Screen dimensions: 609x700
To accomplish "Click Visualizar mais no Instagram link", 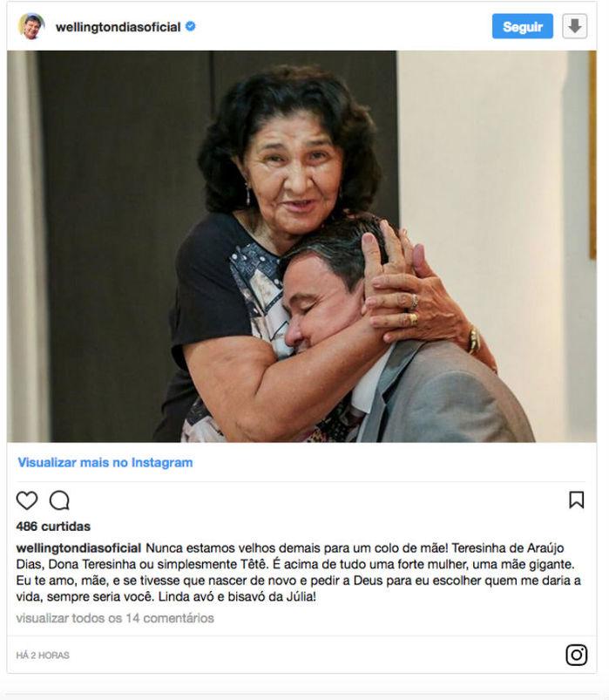I will (x=105, y=463).
